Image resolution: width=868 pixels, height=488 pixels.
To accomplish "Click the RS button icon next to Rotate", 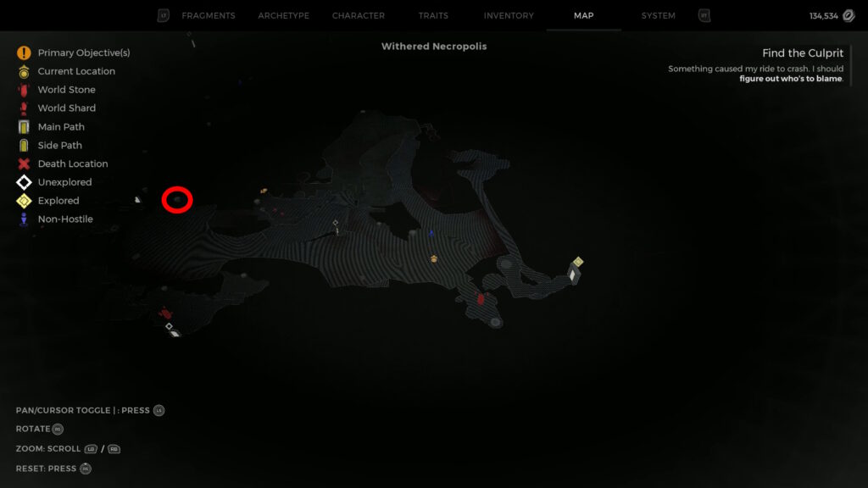I will pos(58,429).
